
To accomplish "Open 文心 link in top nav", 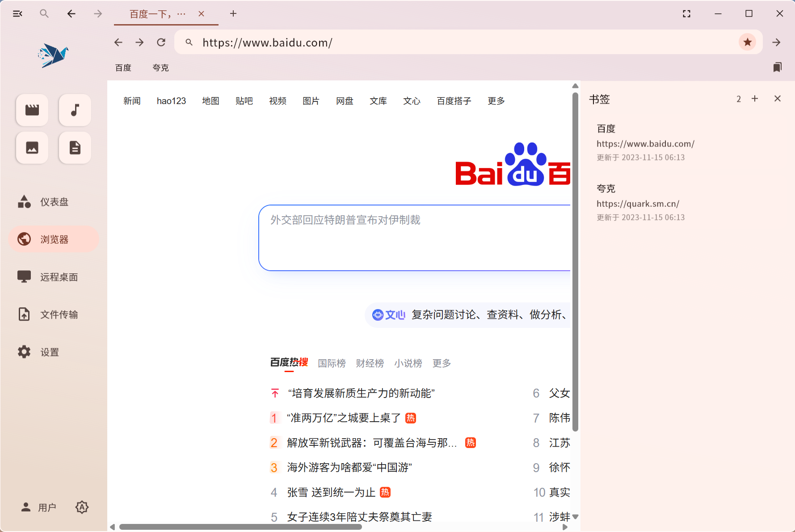I will 412,101.
